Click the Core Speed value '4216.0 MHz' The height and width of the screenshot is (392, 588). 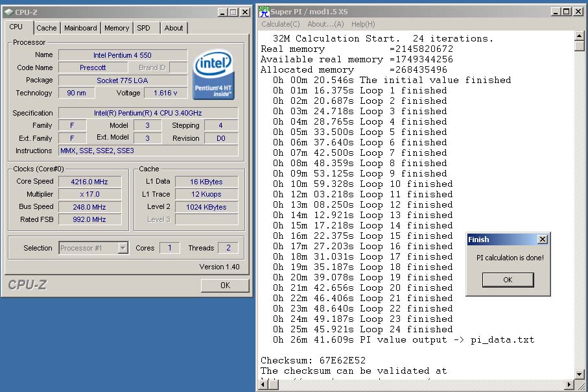pos(89,182)
